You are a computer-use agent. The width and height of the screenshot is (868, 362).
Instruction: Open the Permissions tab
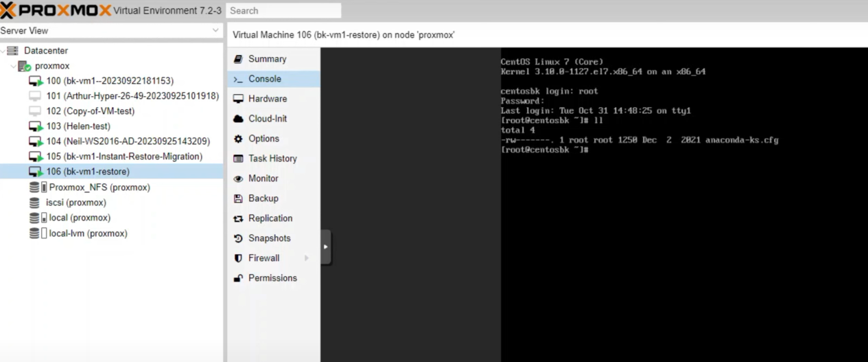(x=274, y=278)
